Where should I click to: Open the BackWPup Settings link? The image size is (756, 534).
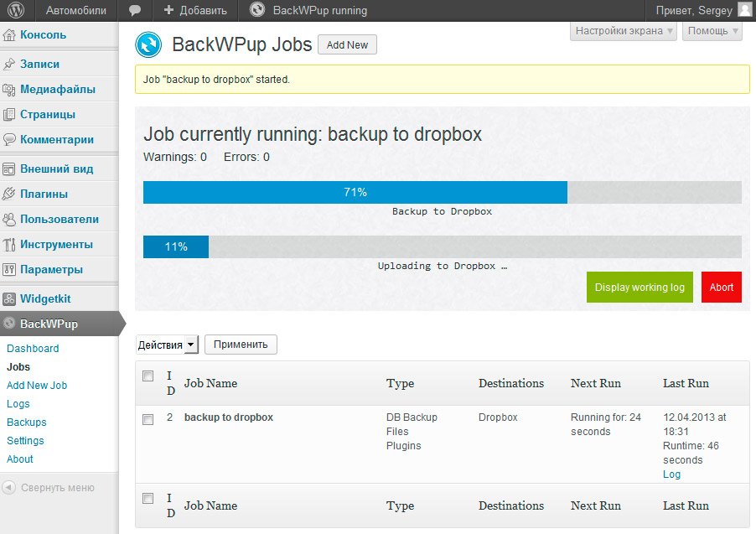click(x=25, y=440)
